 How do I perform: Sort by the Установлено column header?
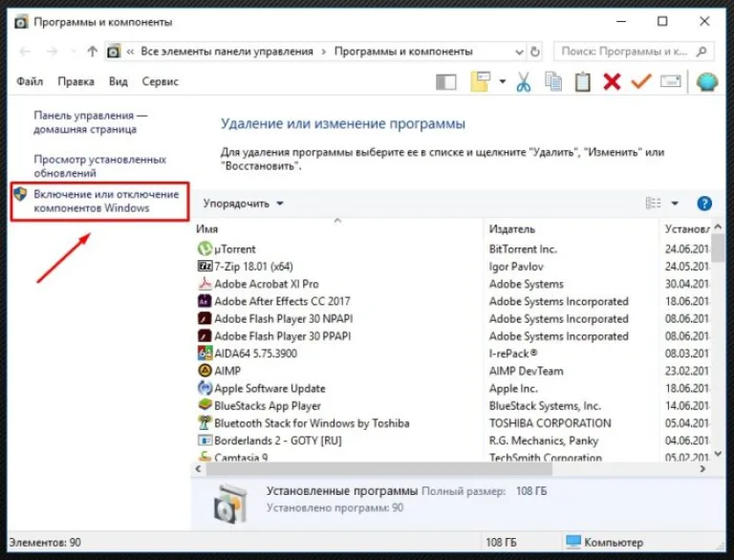(x=687, y=229)
